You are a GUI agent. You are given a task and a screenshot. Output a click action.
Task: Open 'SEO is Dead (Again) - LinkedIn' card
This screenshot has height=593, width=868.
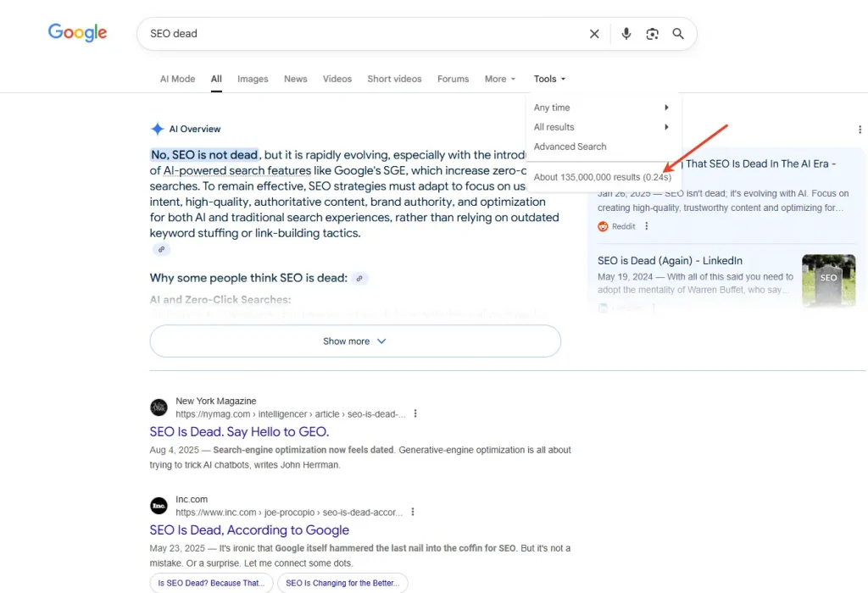click(x=670, y=261)
